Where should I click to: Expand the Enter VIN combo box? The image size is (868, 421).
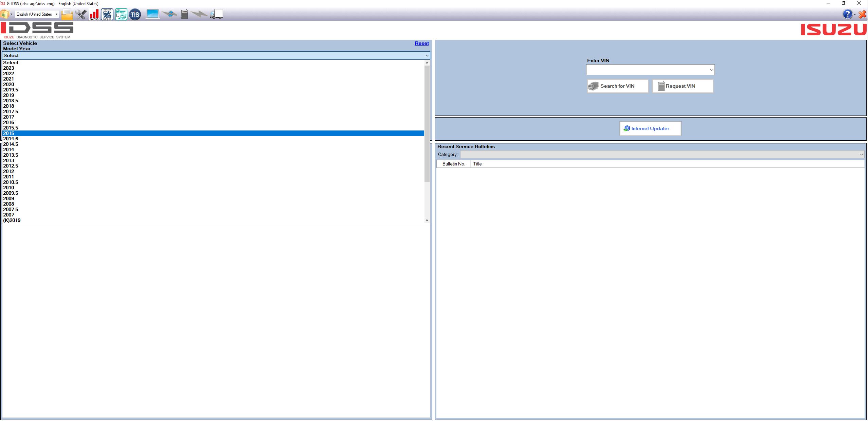pos(711,70)
